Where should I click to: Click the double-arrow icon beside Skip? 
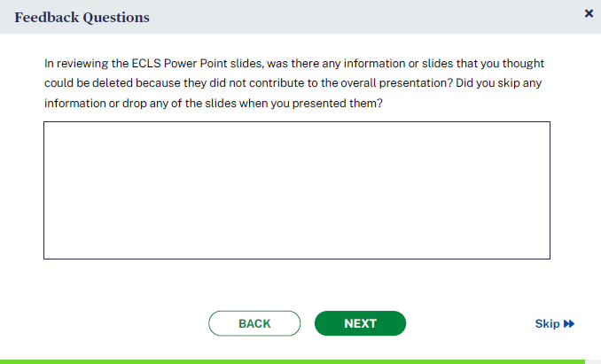[x=569, y=324]
